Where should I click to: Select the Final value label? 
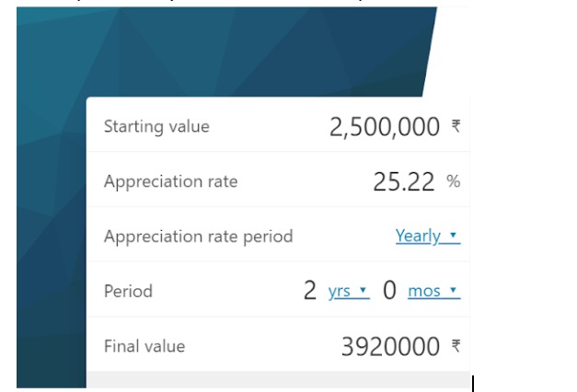[144, 346]
